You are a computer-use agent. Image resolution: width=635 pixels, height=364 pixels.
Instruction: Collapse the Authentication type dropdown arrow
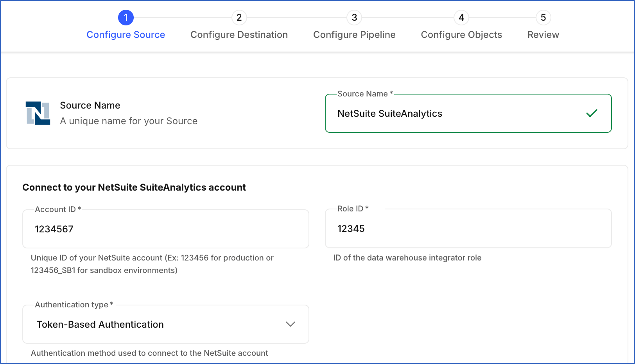[x=290, y=324]
